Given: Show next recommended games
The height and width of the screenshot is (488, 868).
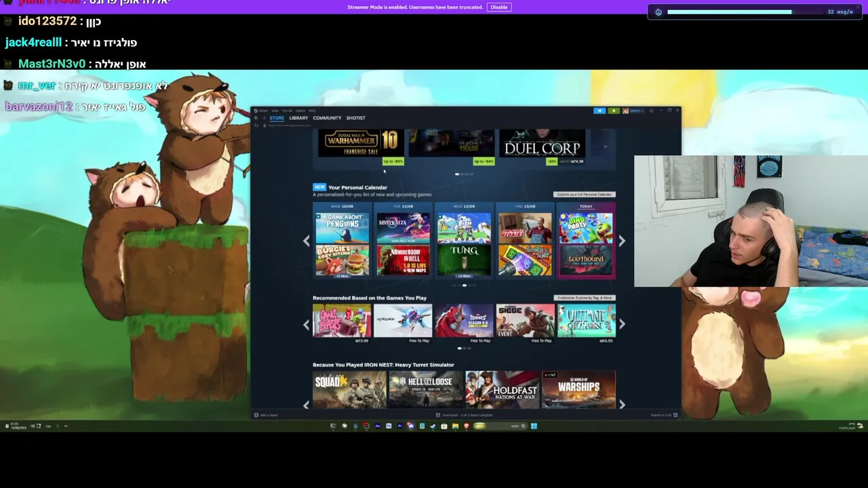Looking at the screenshot, I should (622, 325).
